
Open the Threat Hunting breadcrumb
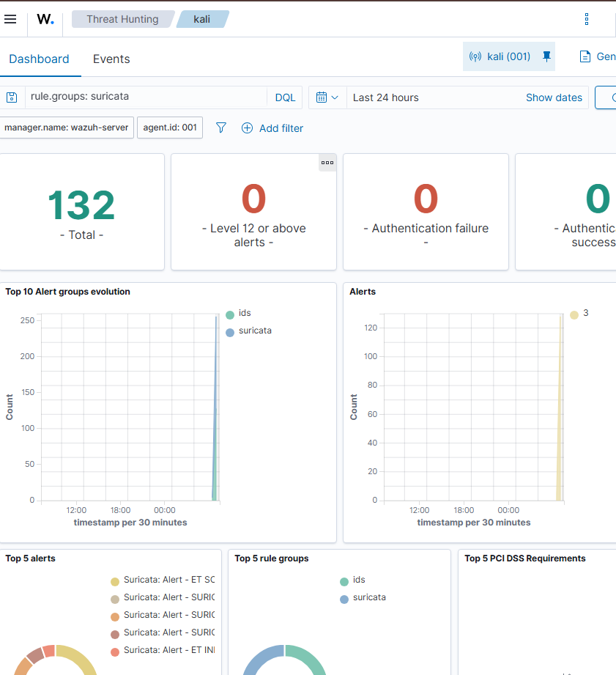(x=122, y=19)
